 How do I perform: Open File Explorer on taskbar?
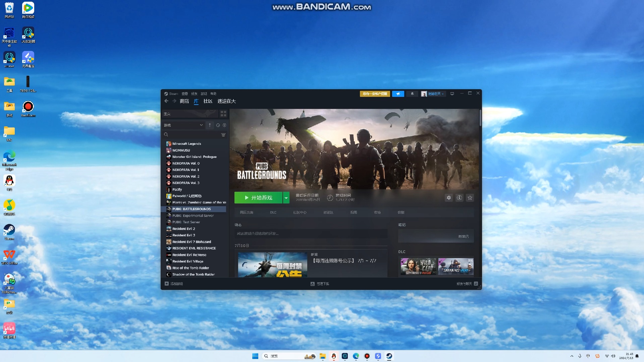[x=323, y=356]
